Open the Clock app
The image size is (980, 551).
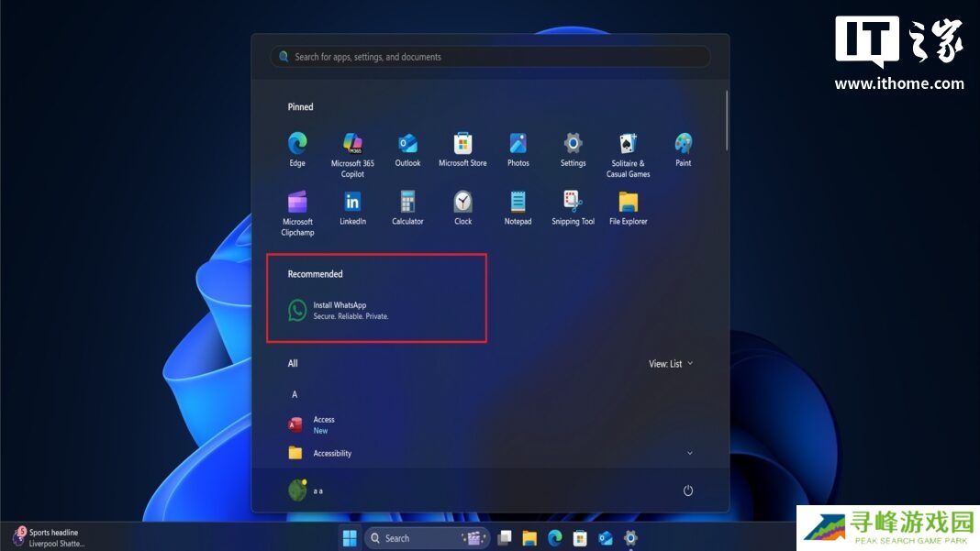pyautogui.click(x=462, y=203)
